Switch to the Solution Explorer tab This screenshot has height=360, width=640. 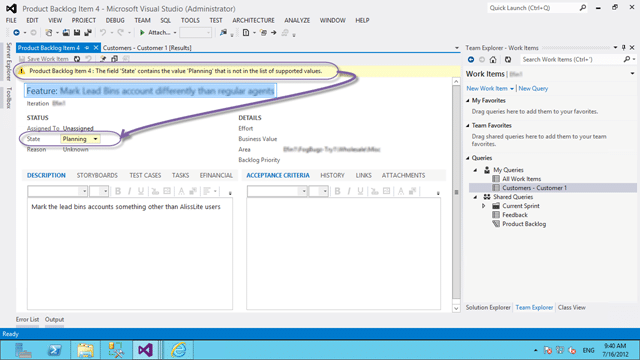(488, 307)
